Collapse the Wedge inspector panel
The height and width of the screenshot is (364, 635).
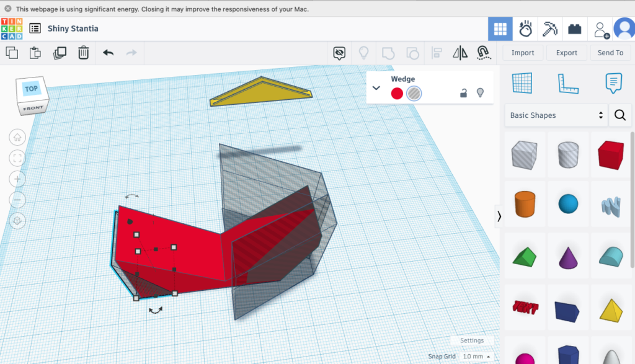point(376,88)
